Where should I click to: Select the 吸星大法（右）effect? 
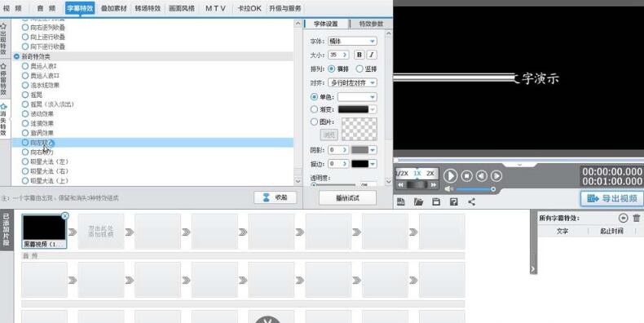[45, 171]
